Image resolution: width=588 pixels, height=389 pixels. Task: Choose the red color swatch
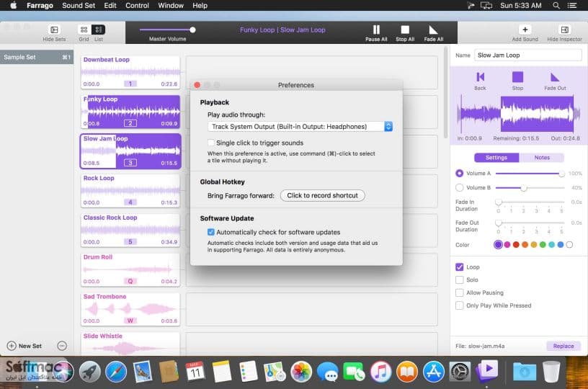coord(516,245)
